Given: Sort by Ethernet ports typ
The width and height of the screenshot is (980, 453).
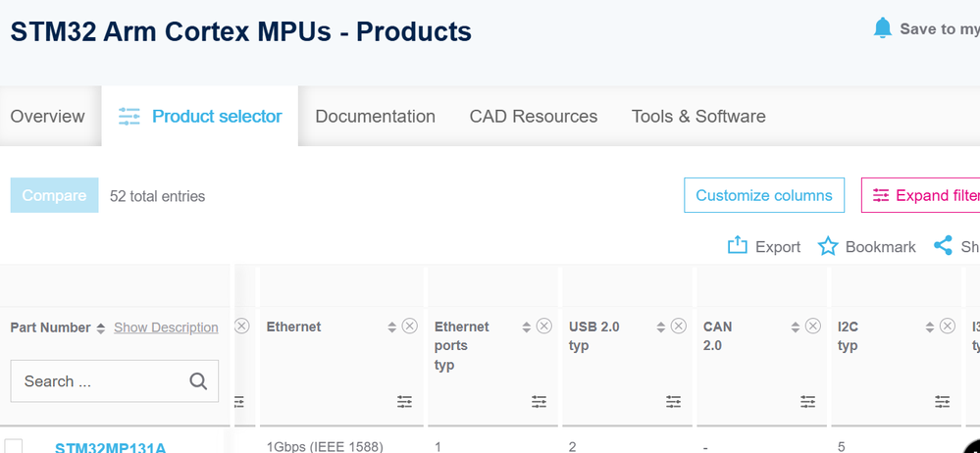Looking at the screenshot, I should click(x=526, y=327).
